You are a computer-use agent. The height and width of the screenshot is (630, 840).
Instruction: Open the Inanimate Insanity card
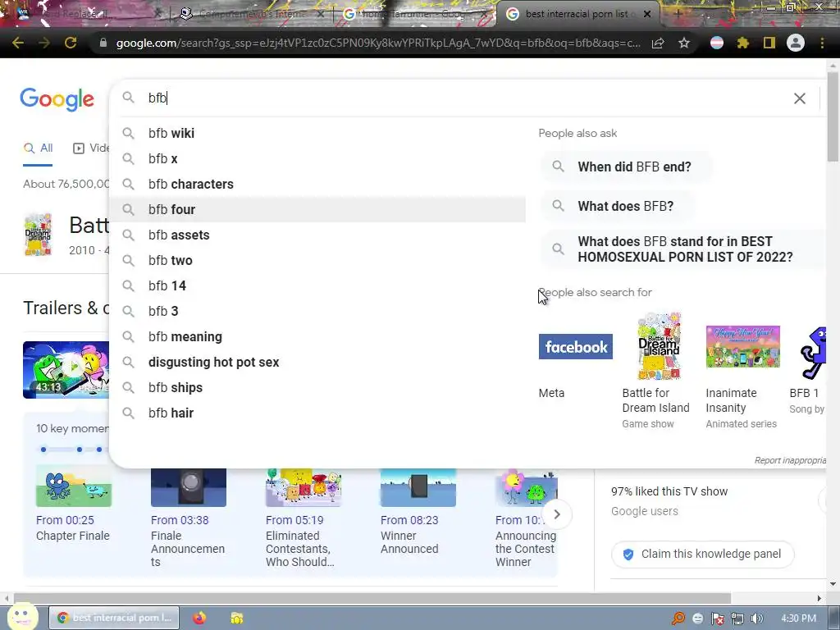742,377
